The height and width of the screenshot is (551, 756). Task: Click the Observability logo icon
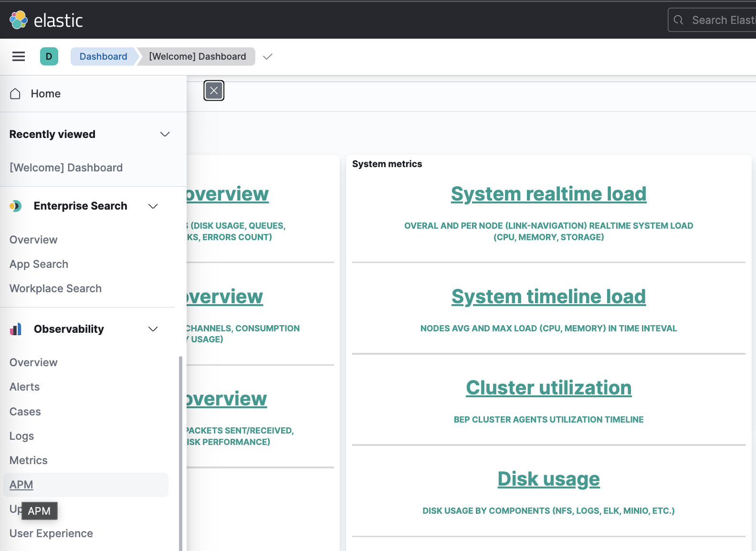click(16, 329)
